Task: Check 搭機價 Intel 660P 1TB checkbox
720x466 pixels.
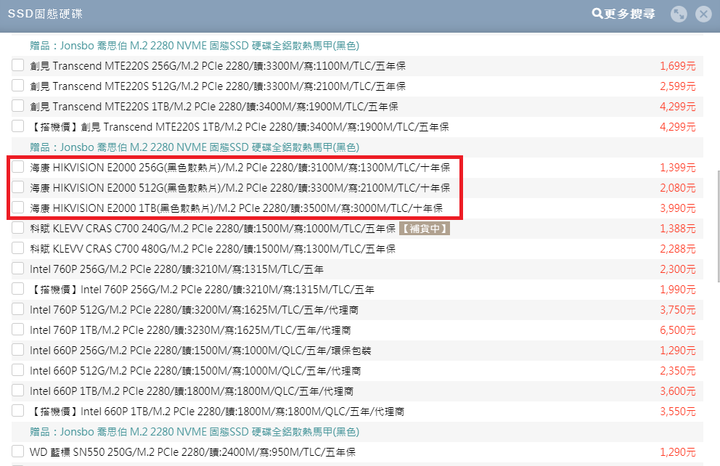Action: tap(18, 410)
